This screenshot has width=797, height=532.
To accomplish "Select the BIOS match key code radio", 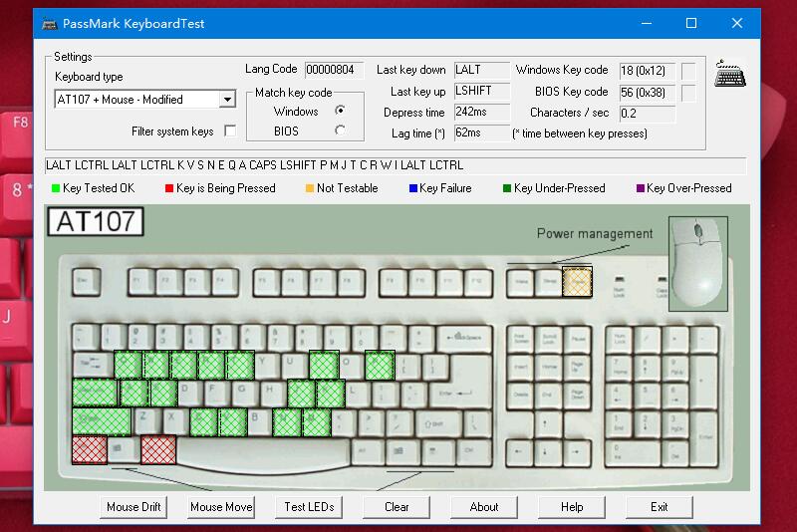I will (340, 131).
